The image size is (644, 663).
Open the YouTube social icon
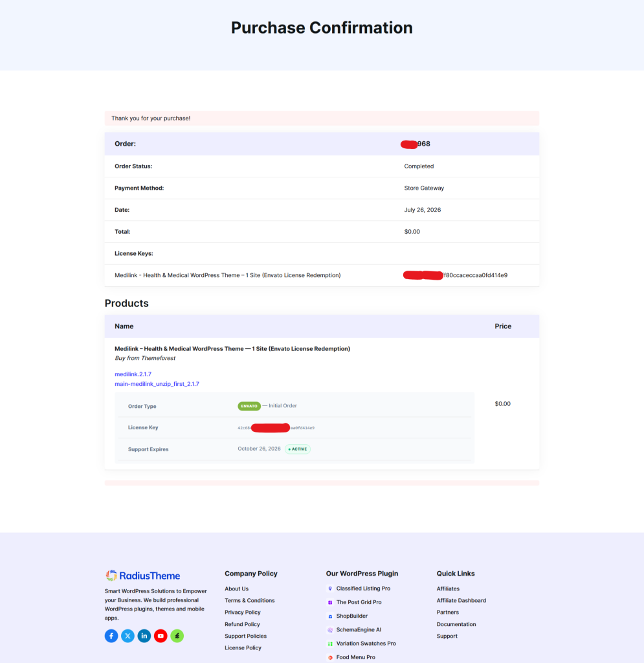click(x=161, y=636)
